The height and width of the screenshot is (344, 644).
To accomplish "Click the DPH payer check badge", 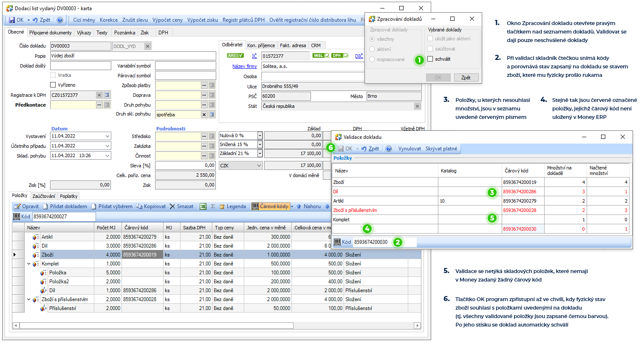I will click(340, 56).
